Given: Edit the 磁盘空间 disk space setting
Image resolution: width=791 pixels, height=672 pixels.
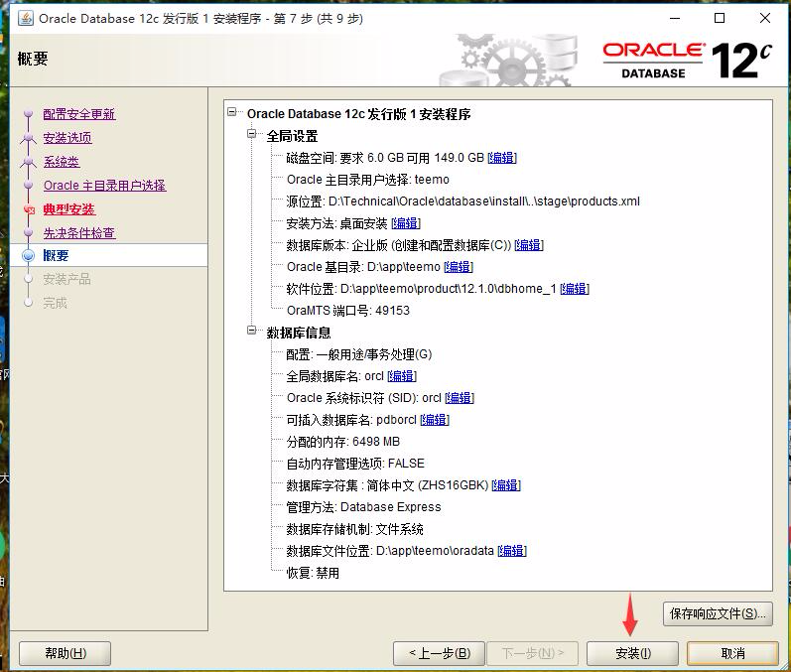Looking at the screenshot, I should pyautogui.click(x=502, y=158).
